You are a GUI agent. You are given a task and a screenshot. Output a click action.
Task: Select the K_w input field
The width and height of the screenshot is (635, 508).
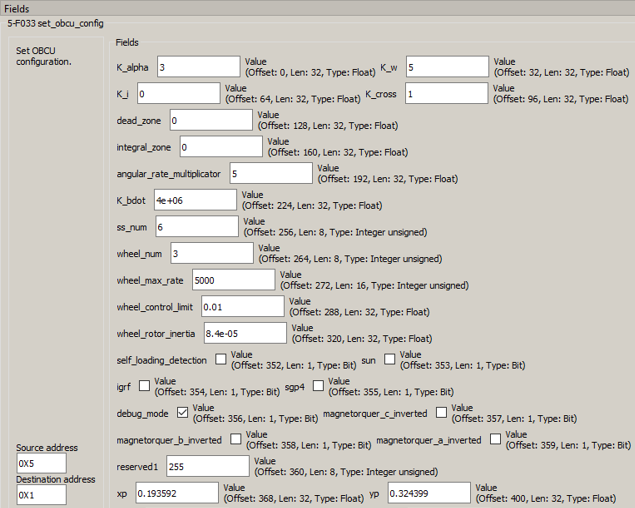pyautogui.click(x=446, y=67)
